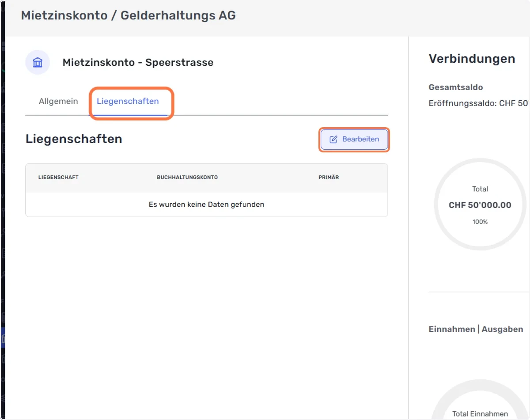Click the Gesamtsaldo label

point(456,87)
